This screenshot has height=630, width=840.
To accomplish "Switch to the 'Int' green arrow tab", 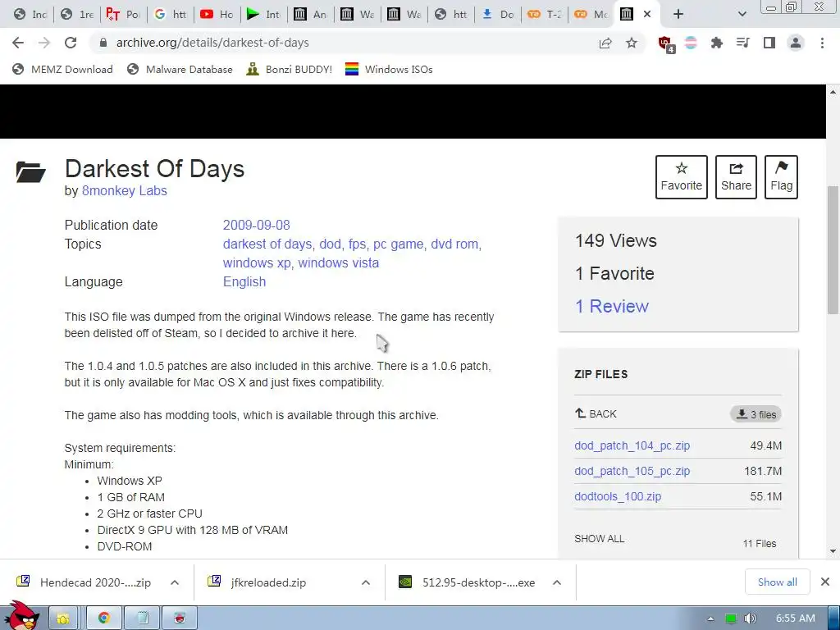I will (x=263, y=15).
